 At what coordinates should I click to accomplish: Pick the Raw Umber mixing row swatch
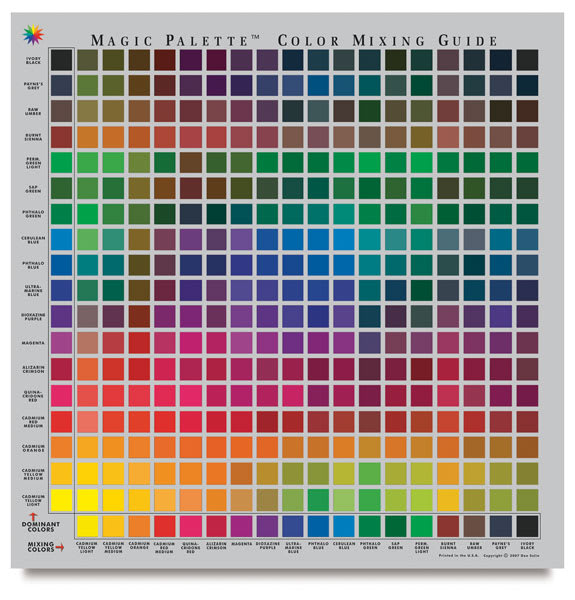pos(474,526)
